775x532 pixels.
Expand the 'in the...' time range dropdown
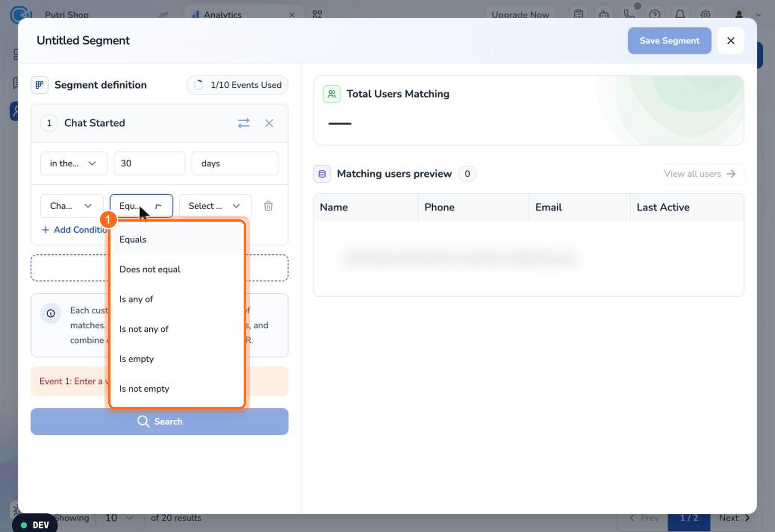(74, 163)
